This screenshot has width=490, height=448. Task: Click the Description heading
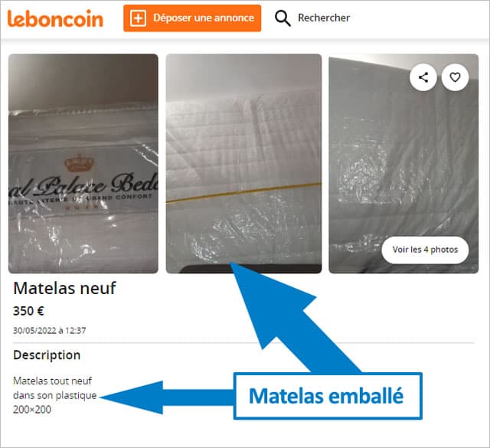click(x=47, y=355)
